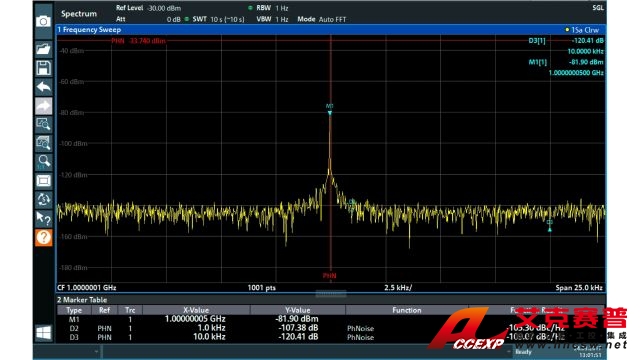640x360 pixels.
Task: Save settings with the floppy disk icon
Action: pos(43,68)
